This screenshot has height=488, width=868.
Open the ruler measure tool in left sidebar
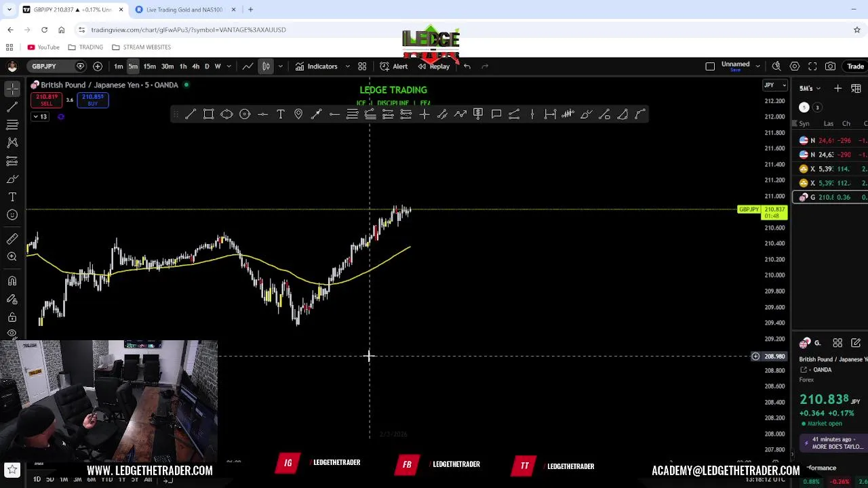tap(12, 239)
